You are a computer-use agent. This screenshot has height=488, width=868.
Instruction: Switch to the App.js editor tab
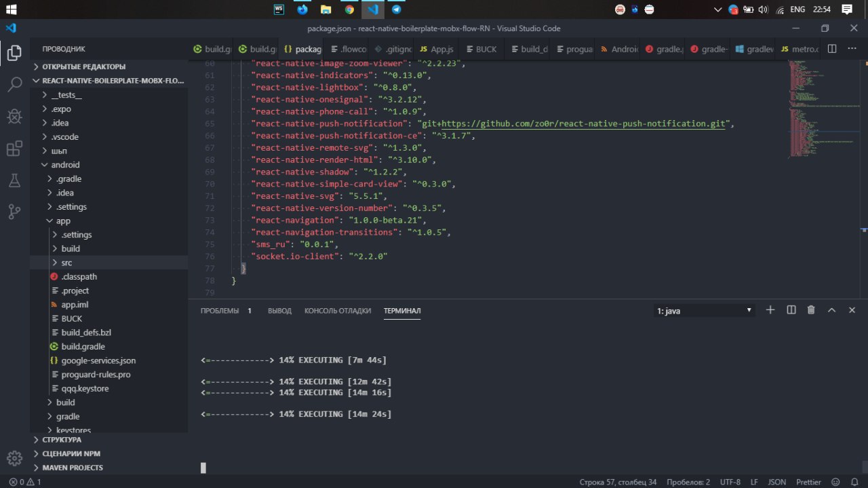click(x=436, y=49)
